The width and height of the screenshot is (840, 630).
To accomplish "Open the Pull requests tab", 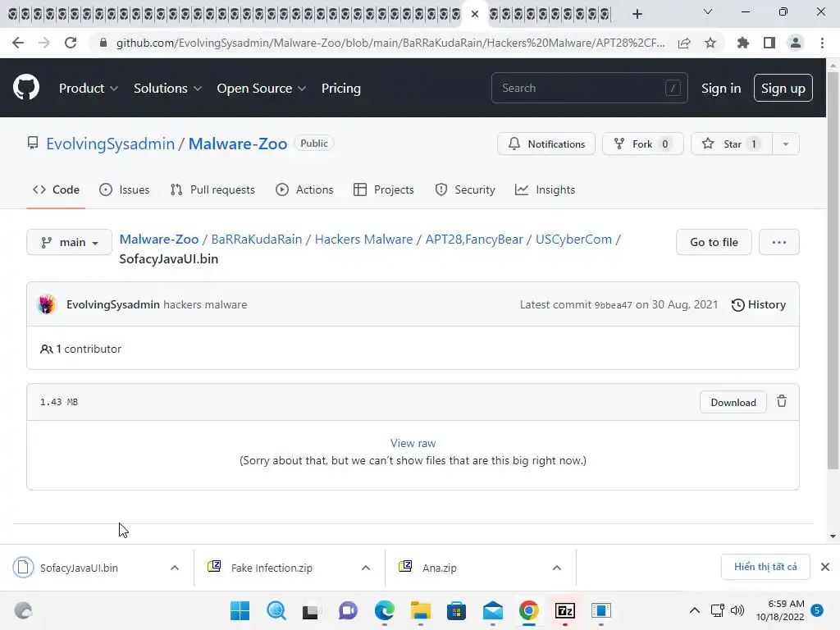I will [212, 189].
